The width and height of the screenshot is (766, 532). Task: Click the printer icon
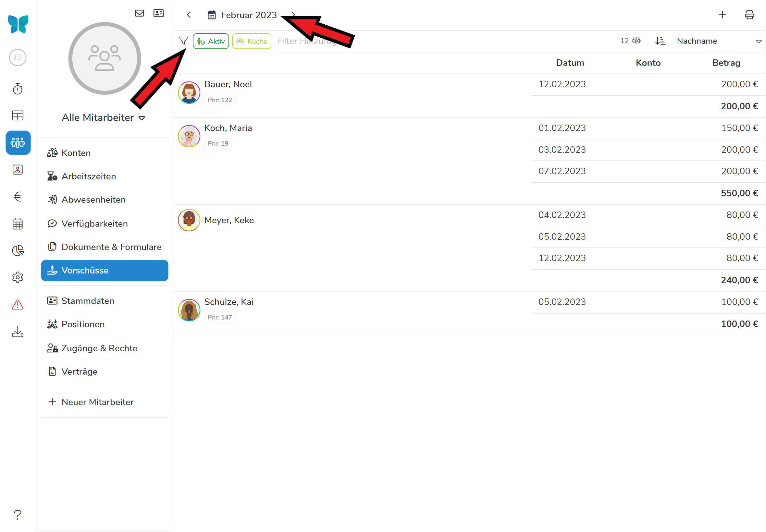click(x=749, y=15)
